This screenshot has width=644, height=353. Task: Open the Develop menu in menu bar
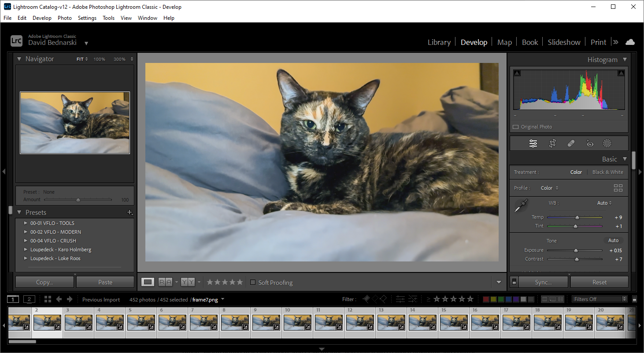pyautogui.click(x=42, y=18)
